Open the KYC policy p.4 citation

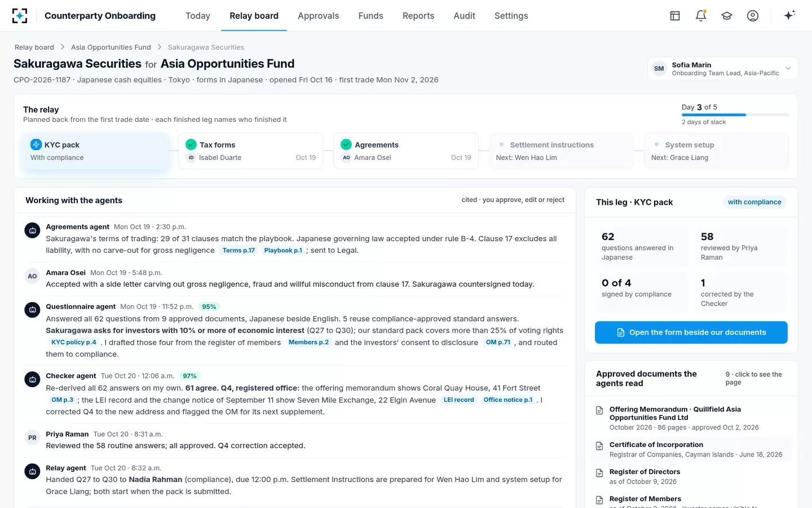[73, 343]
